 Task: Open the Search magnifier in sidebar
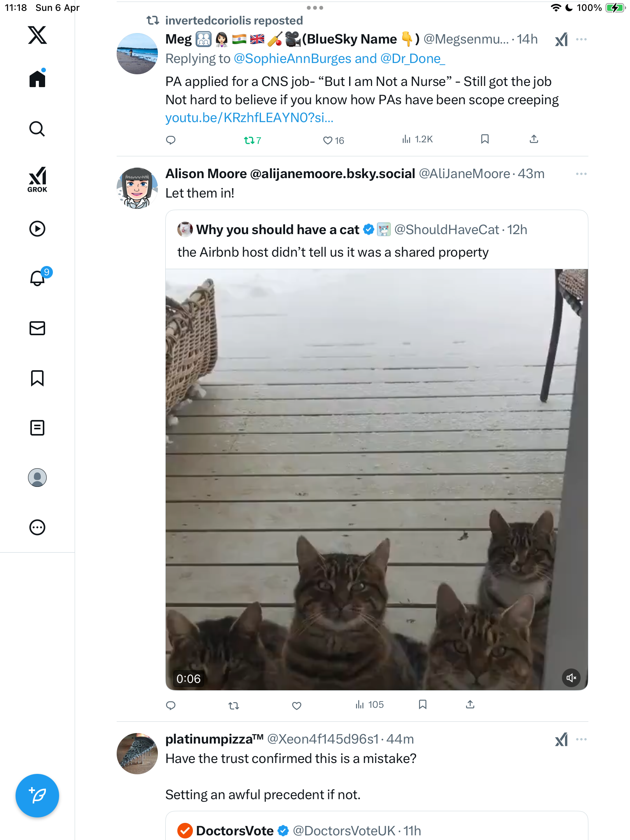pyautogui.click(x=37, y=129)
